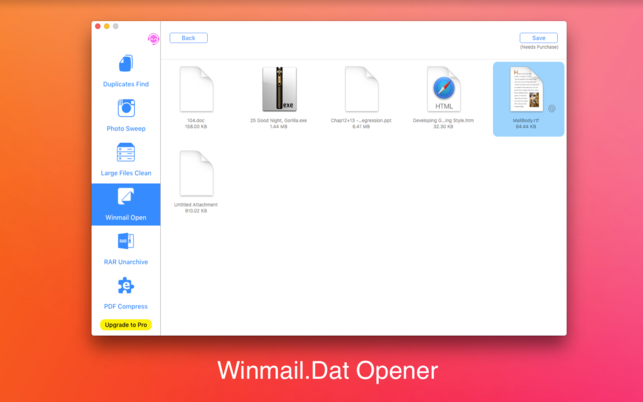Click the 'Developing G...ing Style.htm' file name

(x=443, y=121)
